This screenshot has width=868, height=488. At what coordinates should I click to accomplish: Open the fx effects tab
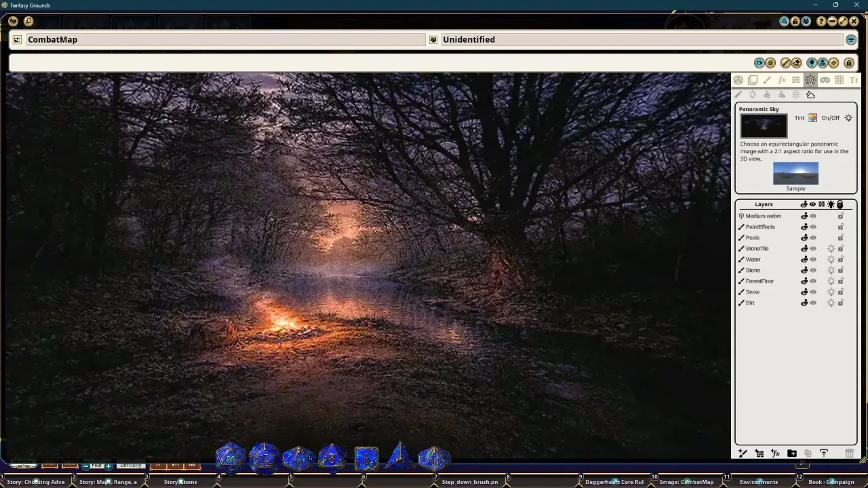click(x=782, y=80)
